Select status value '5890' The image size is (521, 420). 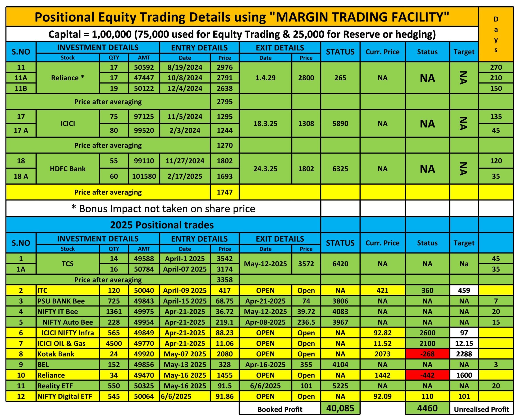tap(340, 123)
